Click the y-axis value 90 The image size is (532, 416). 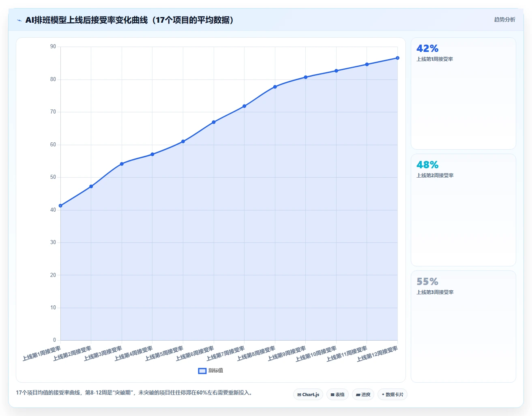53,47
